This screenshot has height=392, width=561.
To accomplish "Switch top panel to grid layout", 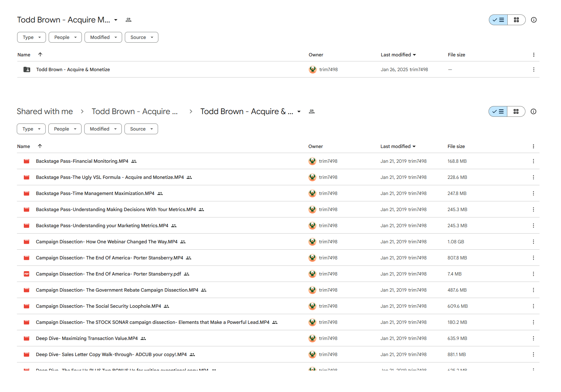I will 516,20.
